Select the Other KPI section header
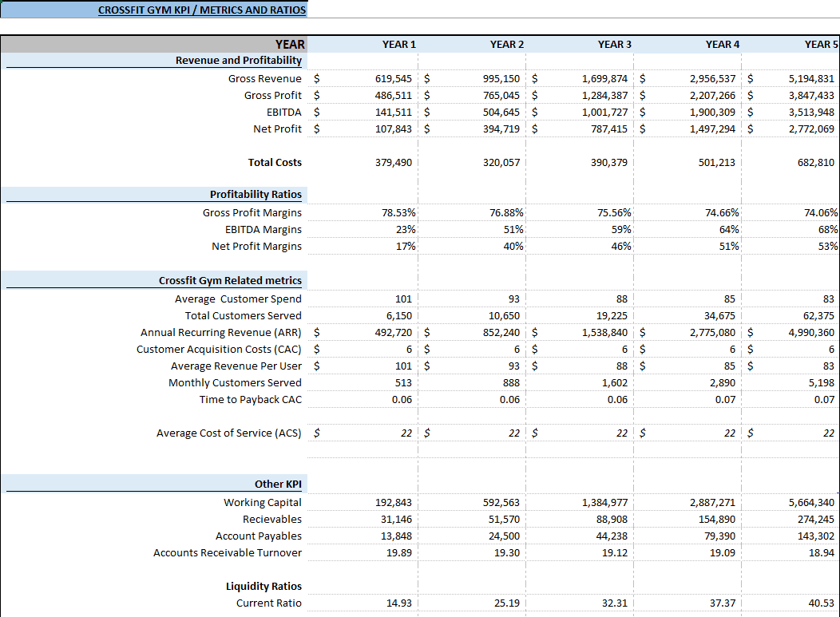This screenshot has width=840, height=617. coord(278,485)
